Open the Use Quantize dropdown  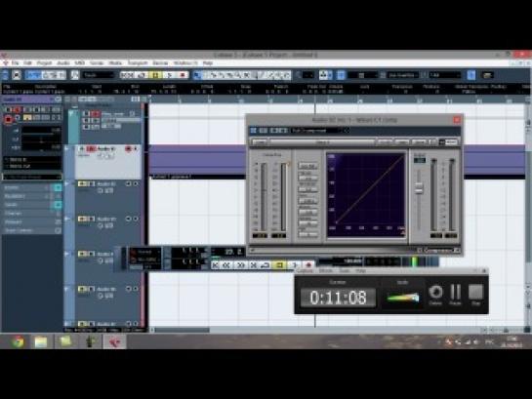pos(402,75)
